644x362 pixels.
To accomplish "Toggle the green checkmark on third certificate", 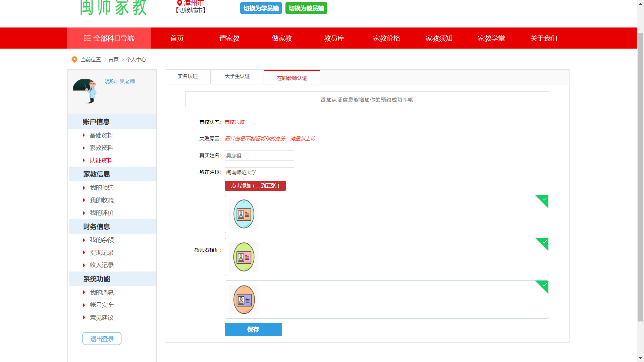I will click(x=544, y=285).
